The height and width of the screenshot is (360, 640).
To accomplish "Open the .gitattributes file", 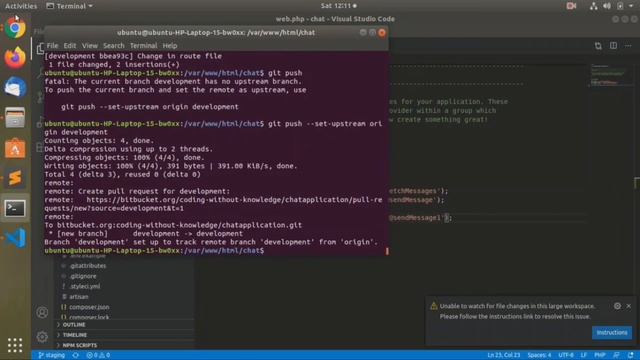I will point(87,266).
